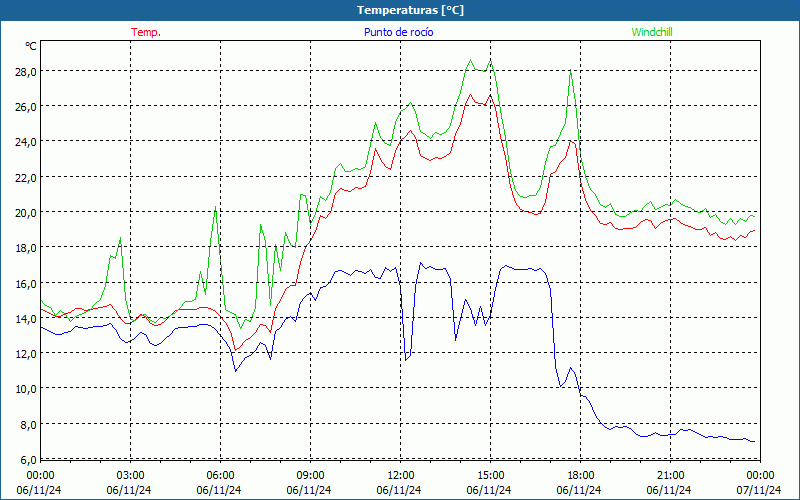Click the green Windchill legend label

652,32
